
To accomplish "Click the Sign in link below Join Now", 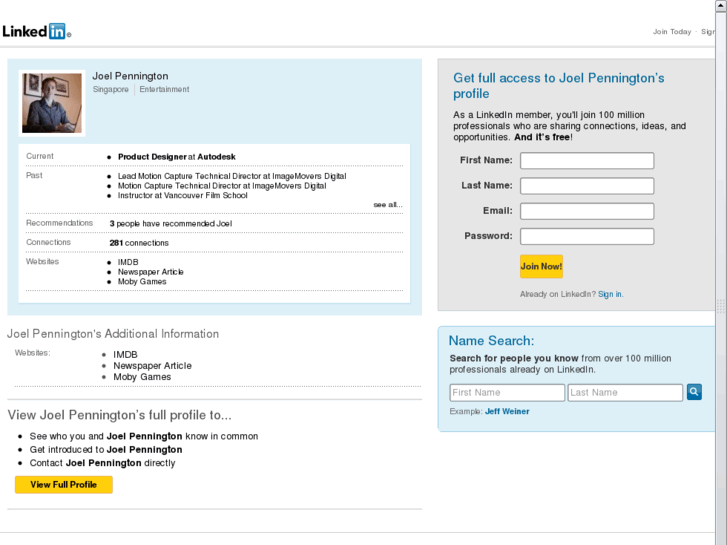I will [x=610, y=294].
